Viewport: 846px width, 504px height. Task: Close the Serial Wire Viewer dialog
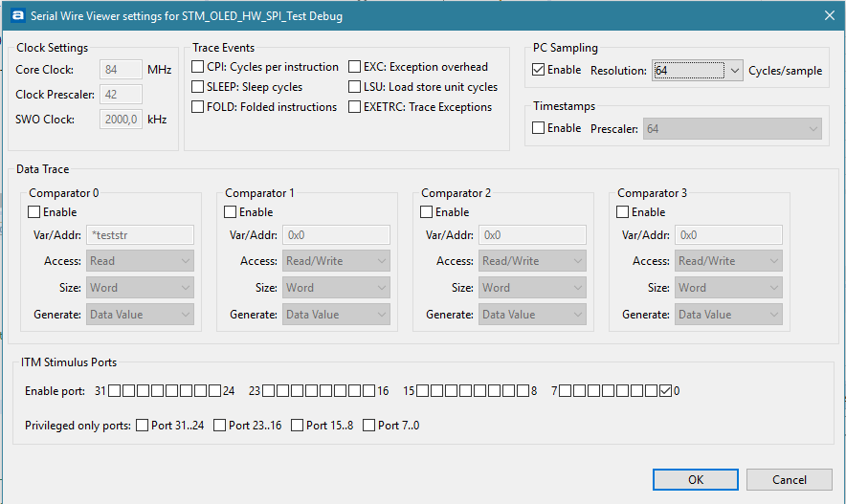(x=830, y=15)
